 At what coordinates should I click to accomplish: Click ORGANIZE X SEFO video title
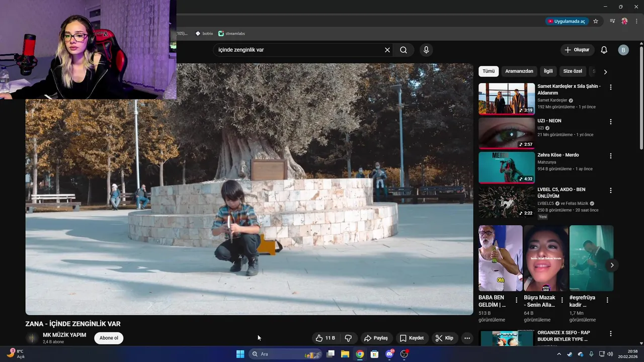[563, 336]
